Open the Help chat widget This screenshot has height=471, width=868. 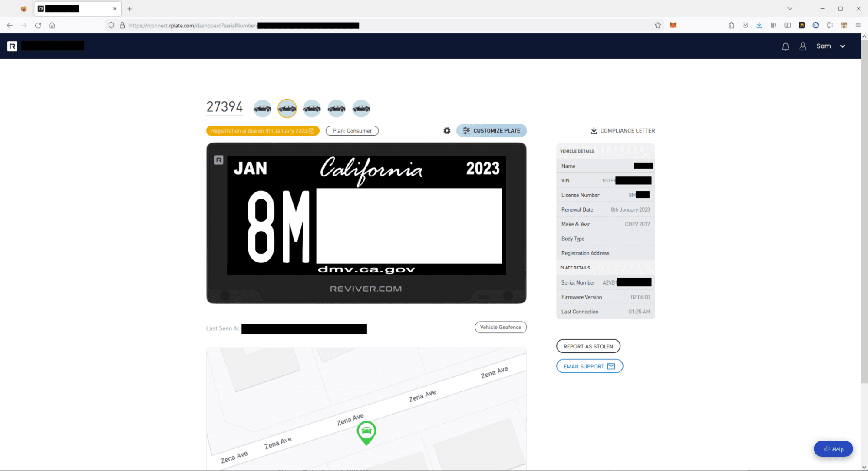pos(833,449)
